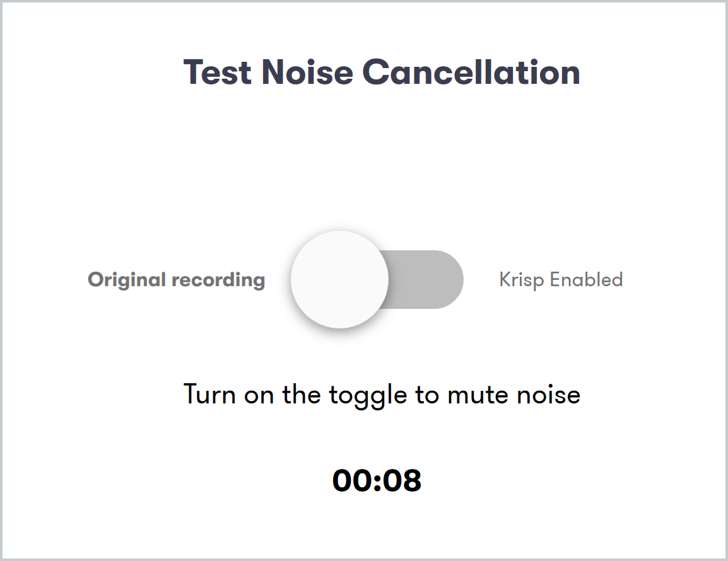The image size is (728, 561).
Task: Click the 00:08 playback timer
Action: point(377,480)
